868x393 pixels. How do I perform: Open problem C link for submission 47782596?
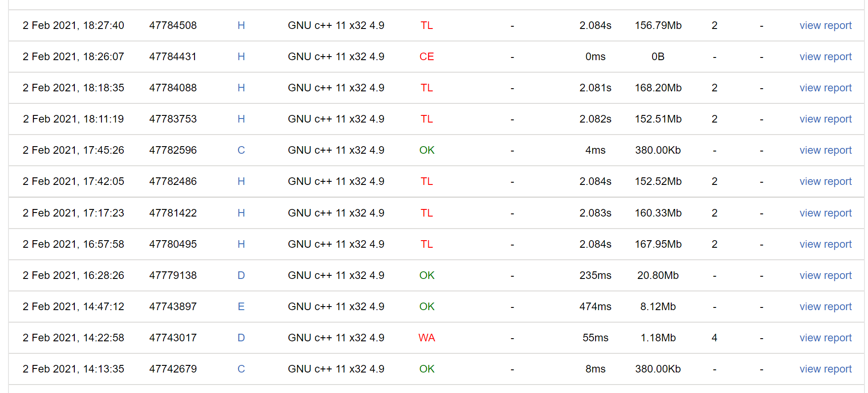[x=241, y=150]
